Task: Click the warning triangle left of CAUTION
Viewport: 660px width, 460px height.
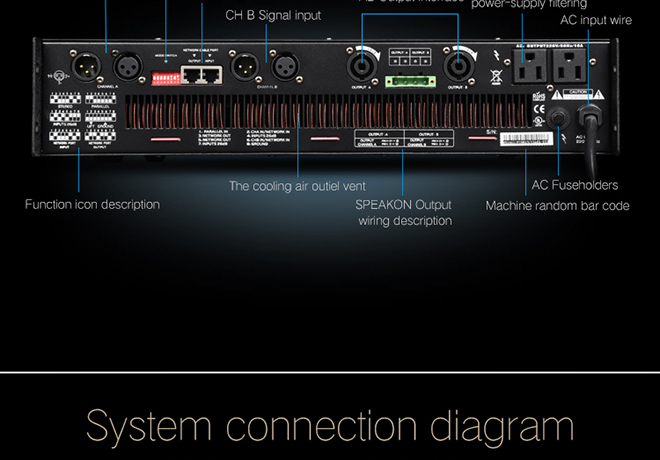Action: click(558, 94)
